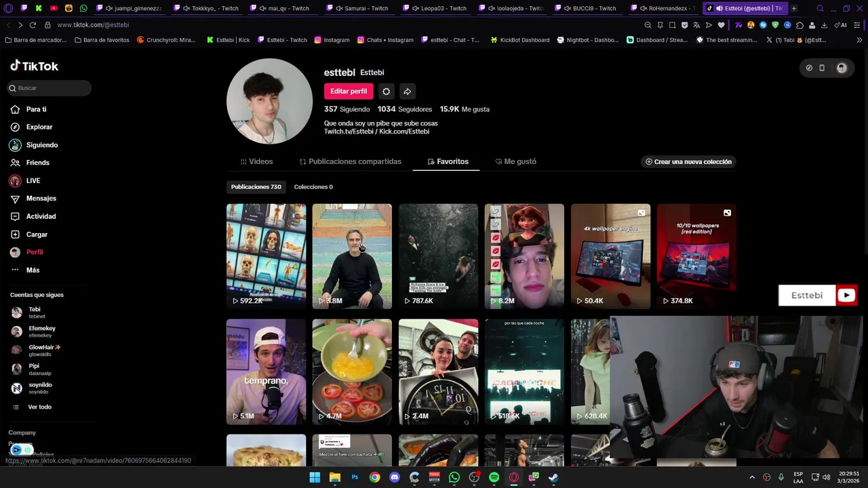Open Spotify from the taskbar
Viewport: 868px width, 488px height.
(494, 477)
